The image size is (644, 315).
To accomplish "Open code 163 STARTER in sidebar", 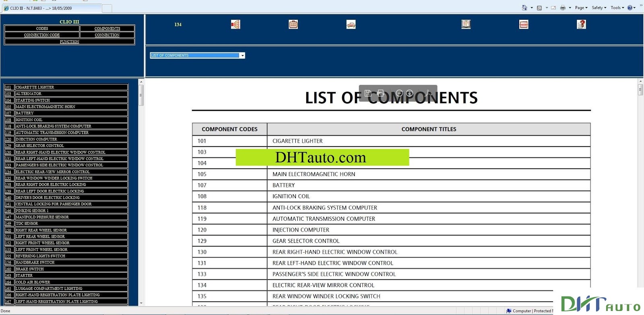I will pos(66,276).
